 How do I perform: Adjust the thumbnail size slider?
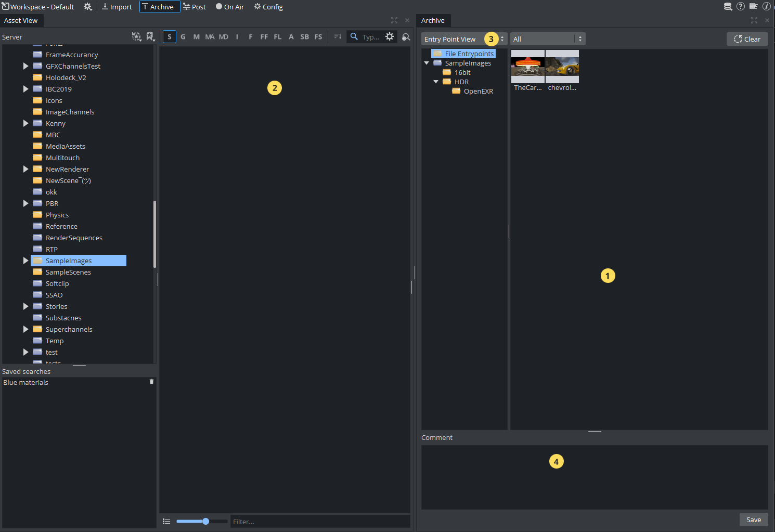pyautogui.click(x=205, y=521)
